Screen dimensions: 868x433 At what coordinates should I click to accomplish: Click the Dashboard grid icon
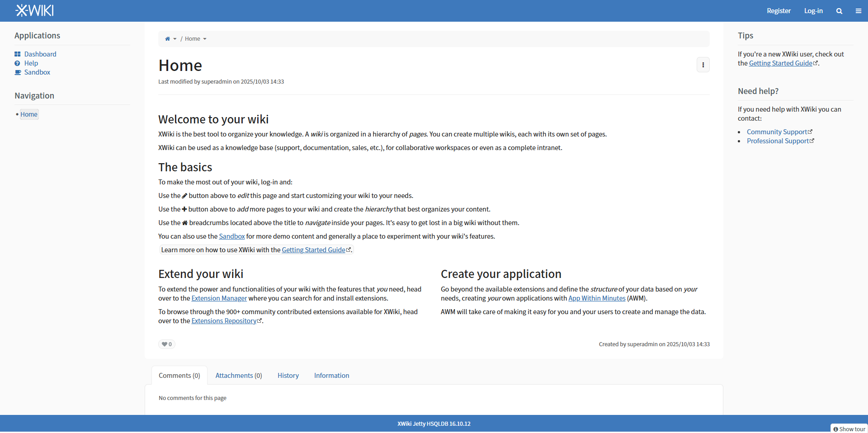point(18,54)
